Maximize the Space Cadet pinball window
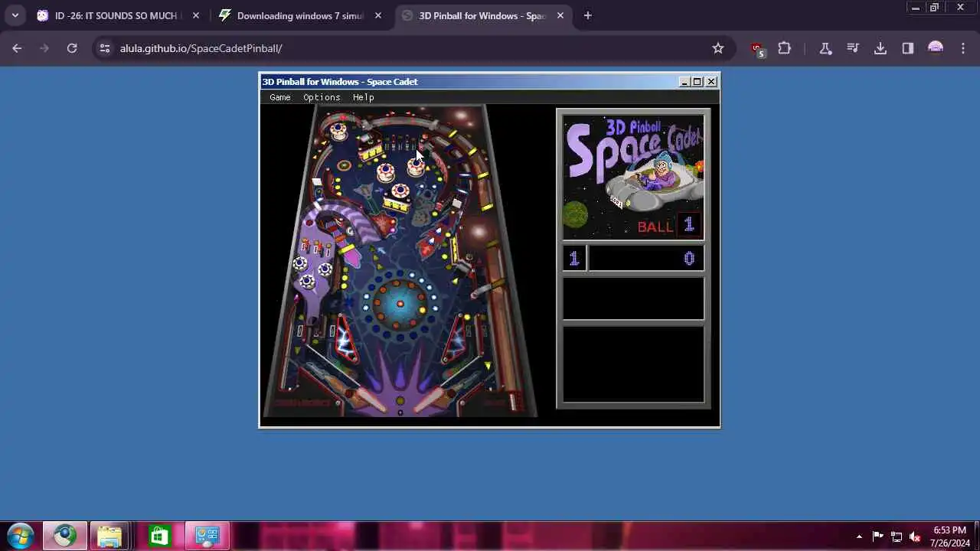 pyautogui.click(x=697, y=82)
